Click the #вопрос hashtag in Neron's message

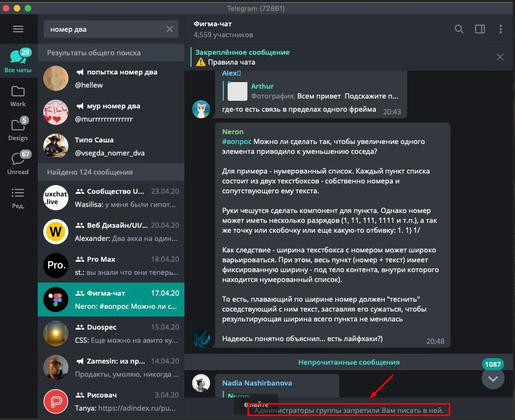pos(236,141)
